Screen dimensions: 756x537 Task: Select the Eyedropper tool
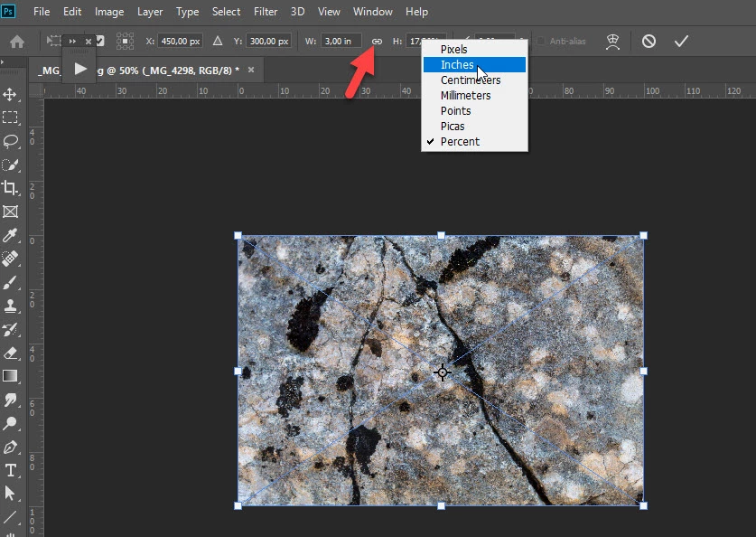(10, 235)
